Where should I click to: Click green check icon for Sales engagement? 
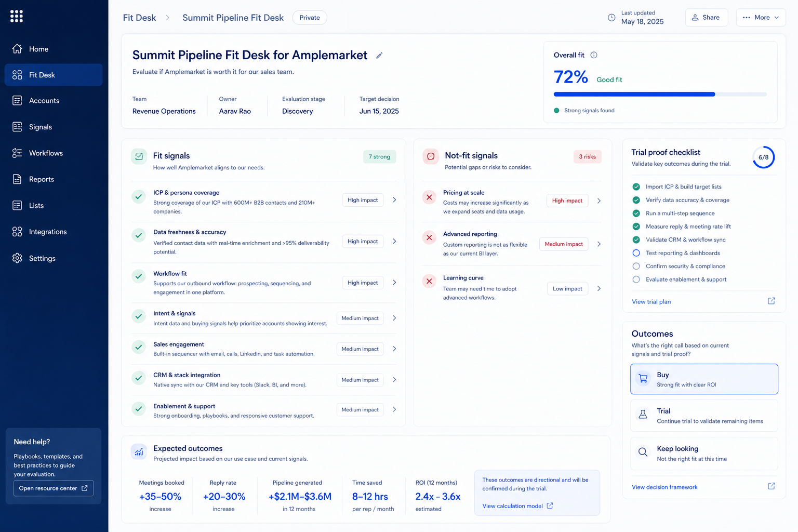139,347
